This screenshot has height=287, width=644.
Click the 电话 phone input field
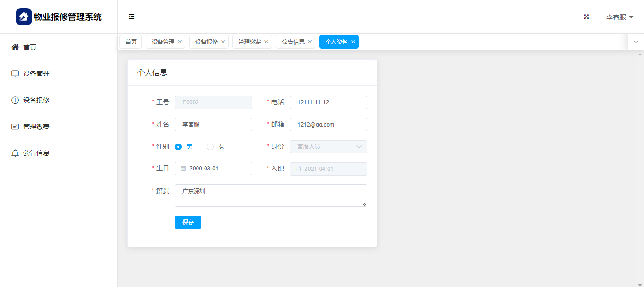(328, 102)
